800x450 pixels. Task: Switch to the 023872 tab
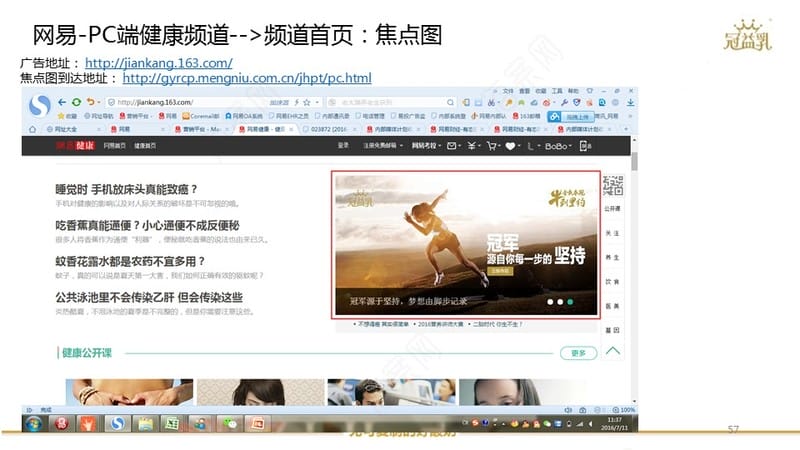pyautogui.click(x=329, y=129)
